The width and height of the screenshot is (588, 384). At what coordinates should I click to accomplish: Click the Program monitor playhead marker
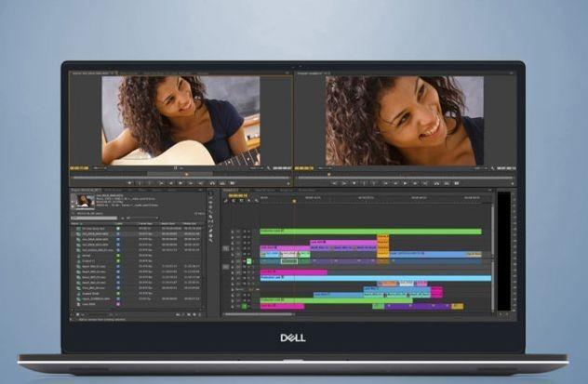pyautogui.click(x=329, y=174)
